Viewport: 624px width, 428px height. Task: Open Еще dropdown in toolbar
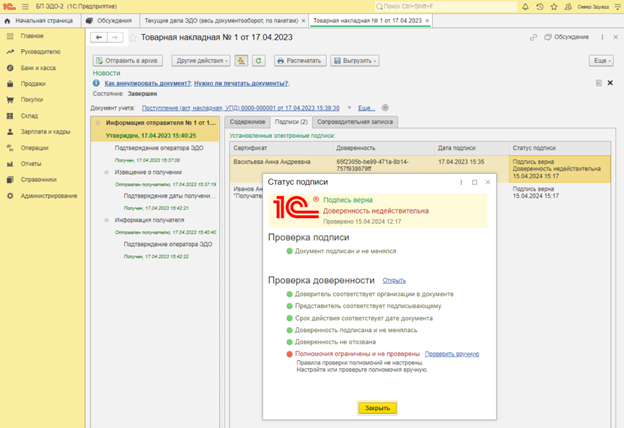tap(601, 61)
